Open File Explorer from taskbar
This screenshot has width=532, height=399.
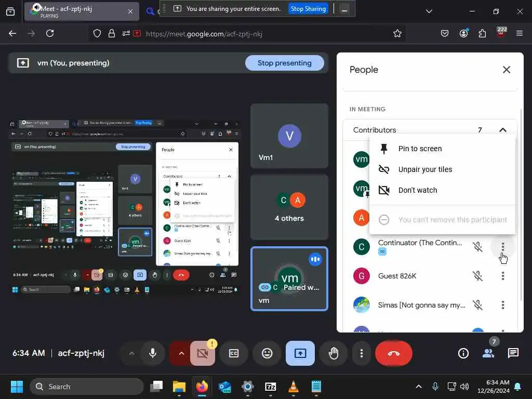(x=179, y=387)
